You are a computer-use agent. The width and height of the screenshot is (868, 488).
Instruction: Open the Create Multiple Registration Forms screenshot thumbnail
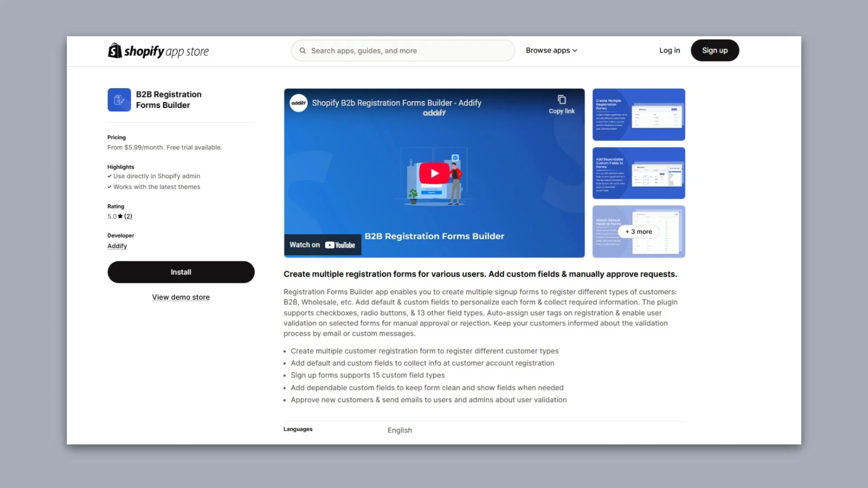point(638,115)
